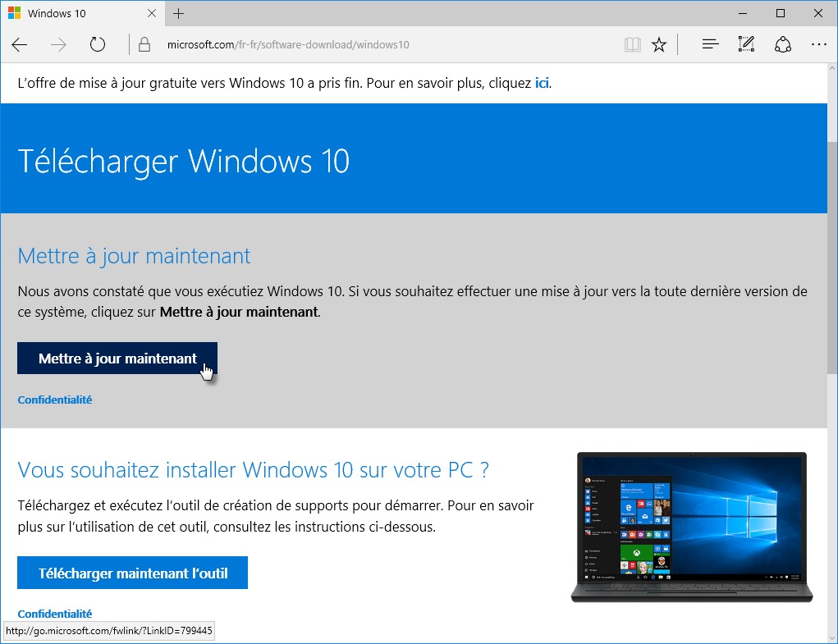Open Confidentialité link under update button

coord(54,400)
